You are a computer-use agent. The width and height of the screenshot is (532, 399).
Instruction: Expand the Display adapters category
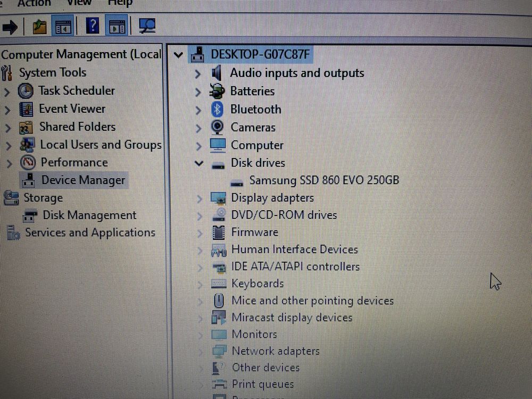199,199
